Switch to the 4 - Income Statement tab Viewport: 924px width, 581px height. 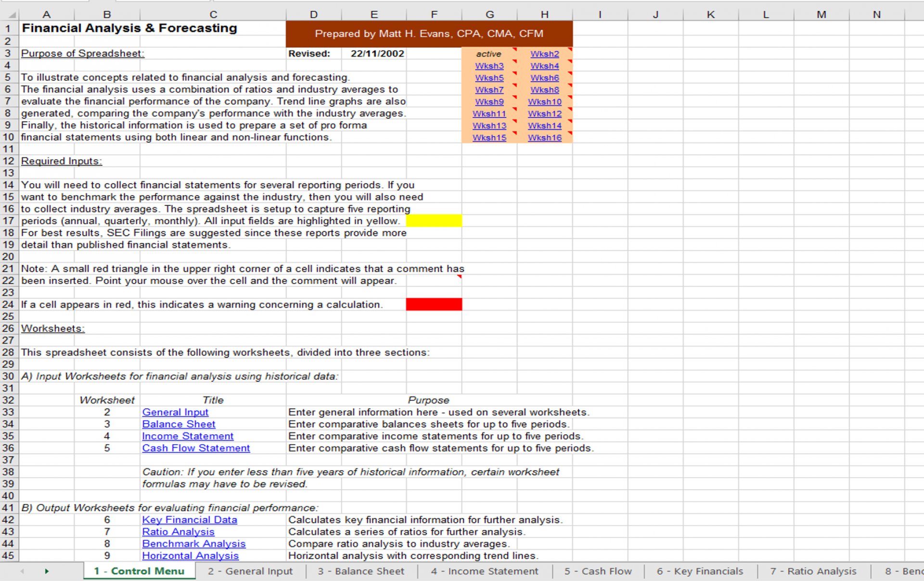pyautogui.click(x=485, y=571)
